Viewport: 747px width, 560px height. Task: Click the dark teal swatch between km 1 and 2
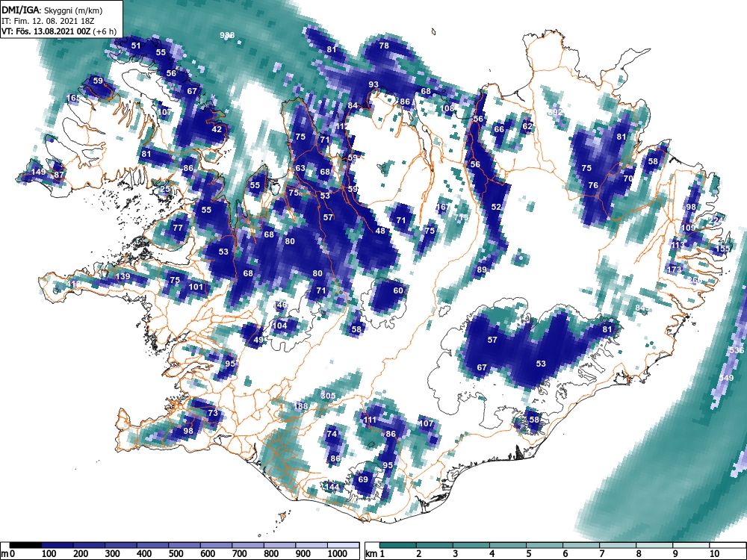(x=398, y=545)
